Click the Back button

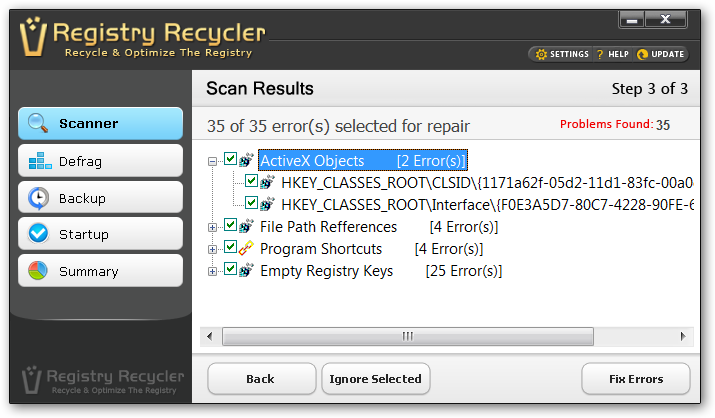point(261,379)
